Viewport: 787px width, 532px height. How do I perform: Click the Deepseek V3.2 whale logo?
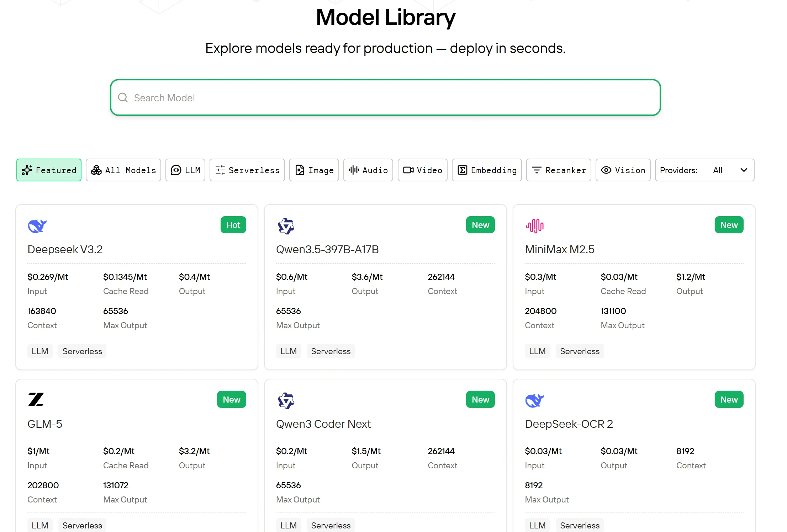pyautogui.click(x=37, y=226)
